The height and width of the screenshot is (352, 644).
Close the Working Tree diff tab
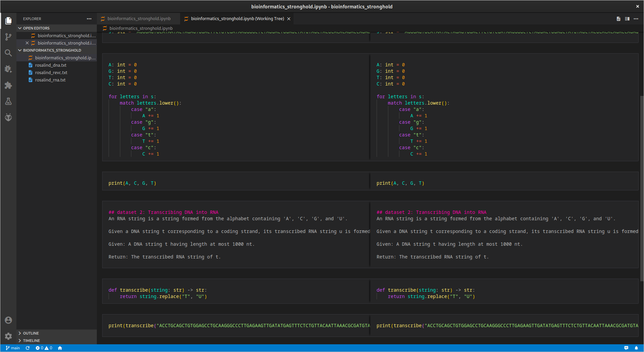289,19
